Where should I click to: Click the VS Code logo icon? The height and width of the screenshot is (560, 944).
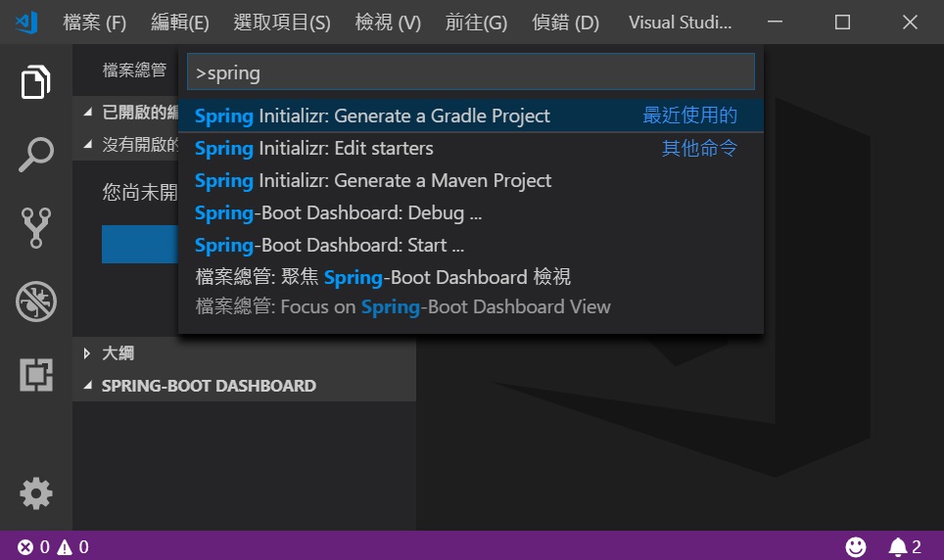pos(26,23)
